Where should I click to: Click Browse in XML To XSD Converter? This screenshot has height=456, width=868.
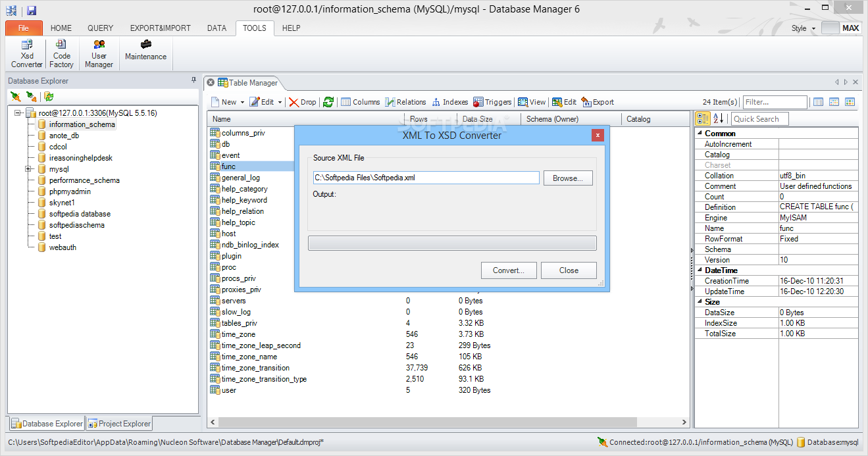point(568,178)
